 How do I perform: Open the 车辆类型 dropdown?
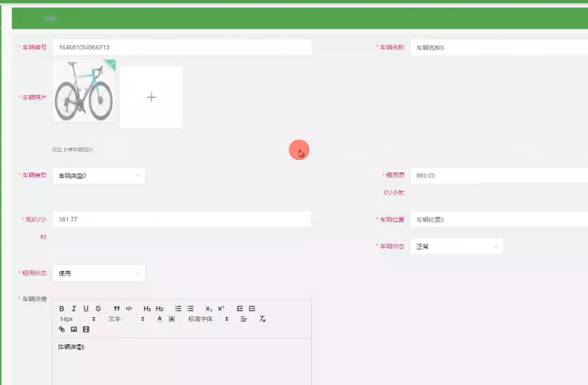98,176
